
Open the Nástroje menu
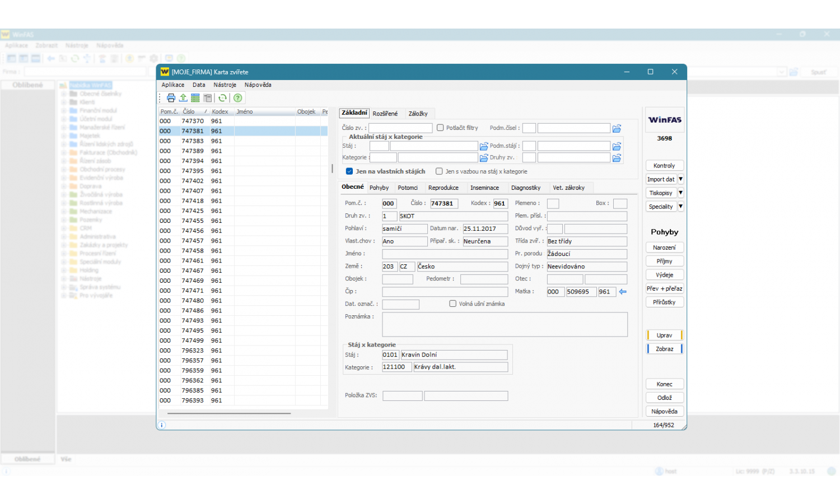tap(225, 85)
